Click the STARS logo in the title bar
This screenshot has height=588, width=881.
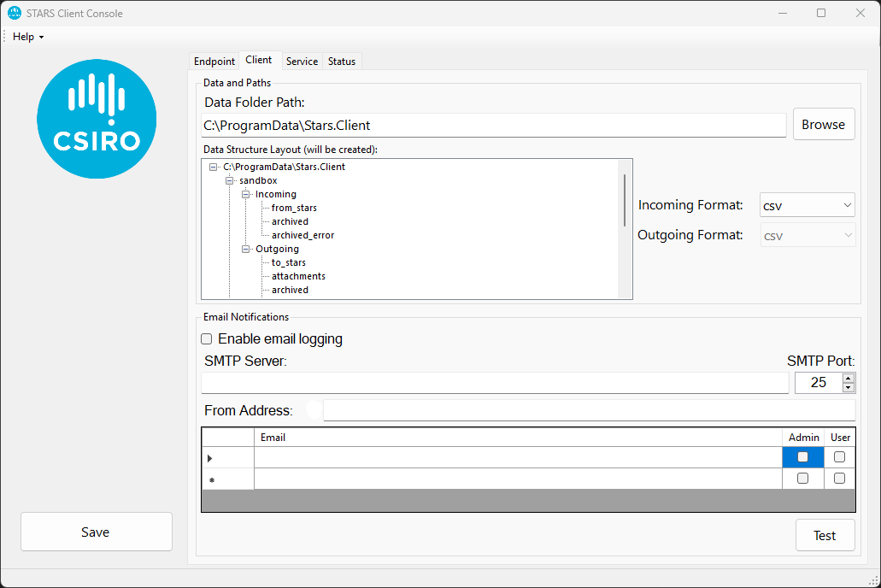pyautogui.click(x=14, y=13)
